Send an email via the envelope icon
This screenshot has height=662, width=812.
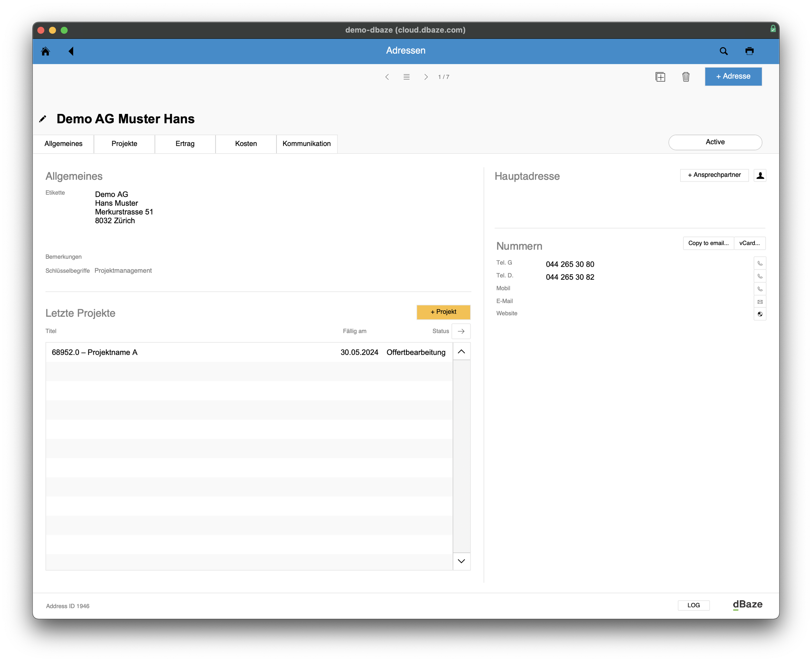(x=760, y=302)
